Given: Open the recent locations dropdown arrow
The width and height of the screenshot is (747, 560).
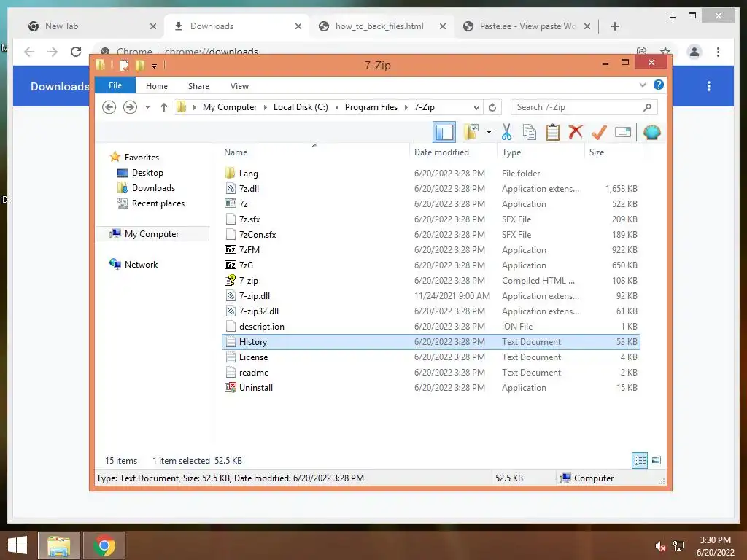Looking at the screenshot, I should point(147,107).
